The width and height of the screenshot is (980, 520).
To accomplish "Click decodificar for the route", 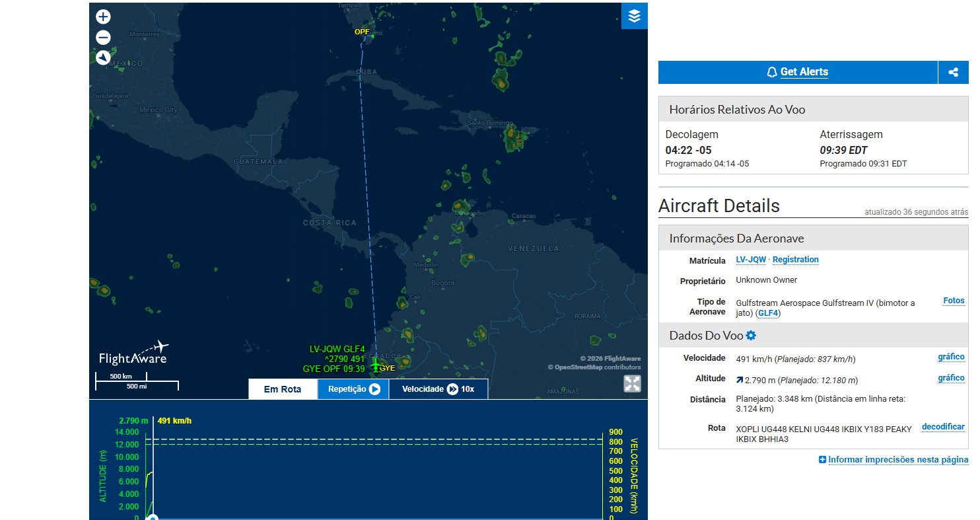I will (943, 427).
